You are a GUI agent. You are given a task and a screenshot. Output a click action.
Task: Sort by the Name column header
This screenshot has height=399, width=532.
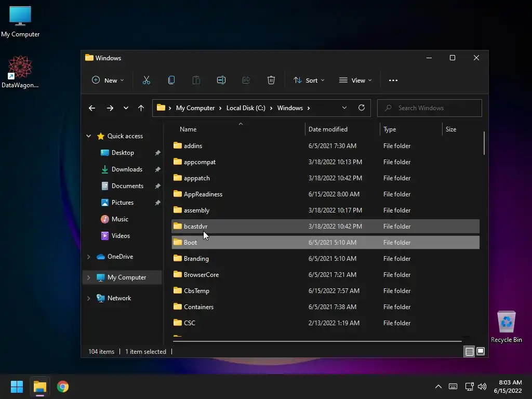(188, 129)
